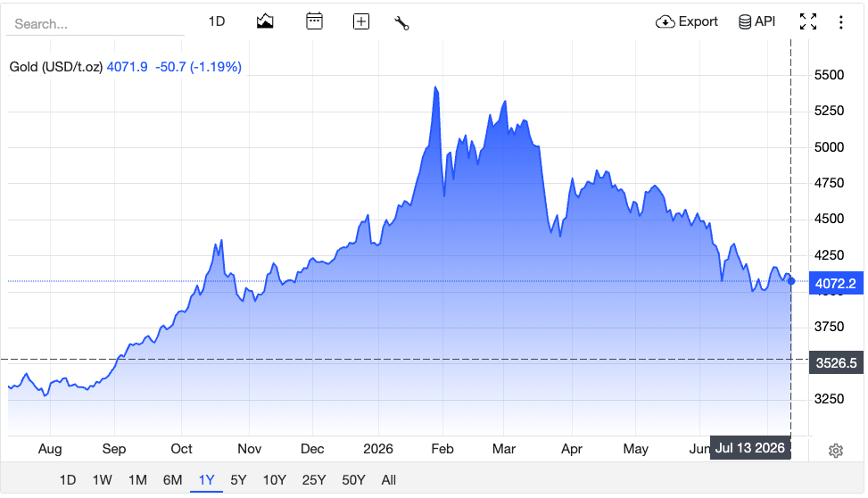The image size is (868, 498).
Task: Click the 4500 axis label
Action: [x=829, y=219]
